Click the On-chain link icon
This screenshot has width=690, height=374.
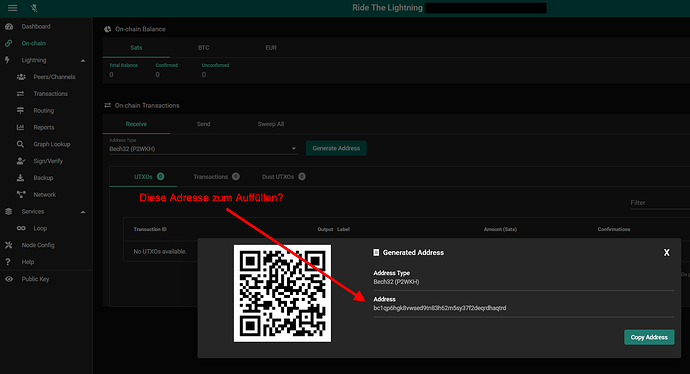coord(8,43)
